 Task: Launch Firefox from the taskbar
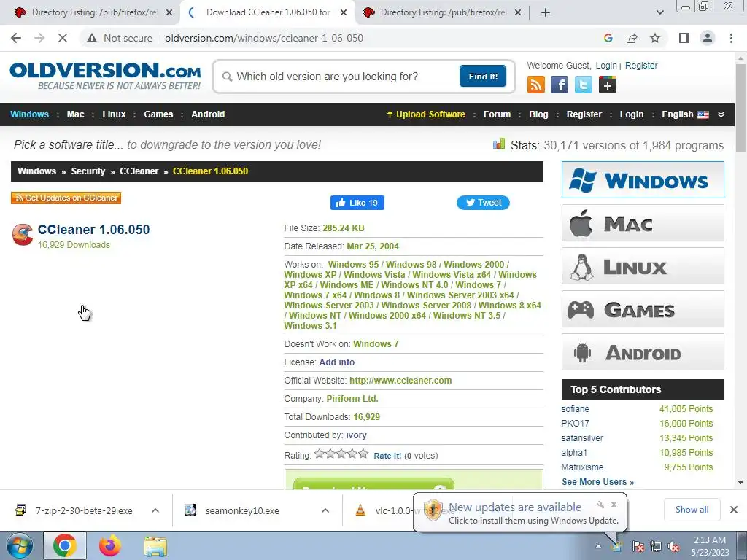110,545
